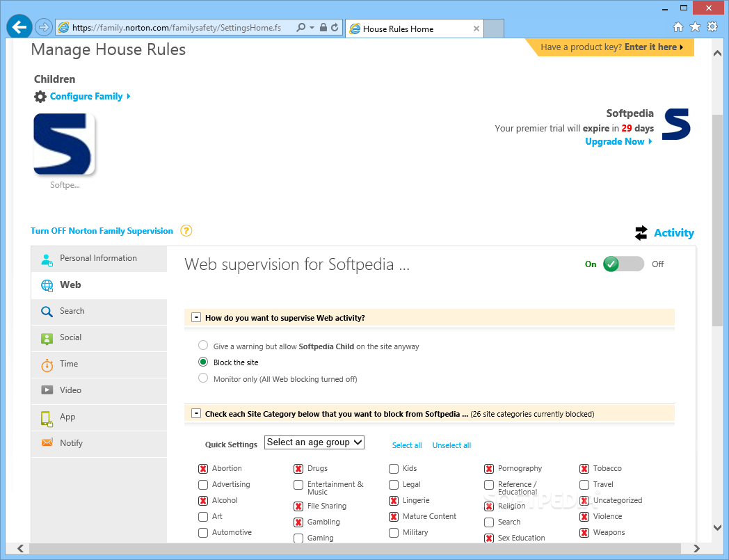The image size is (729, 560).
Task: Open address bar autocomplete dropdown arrow
Action: (312, 27)
